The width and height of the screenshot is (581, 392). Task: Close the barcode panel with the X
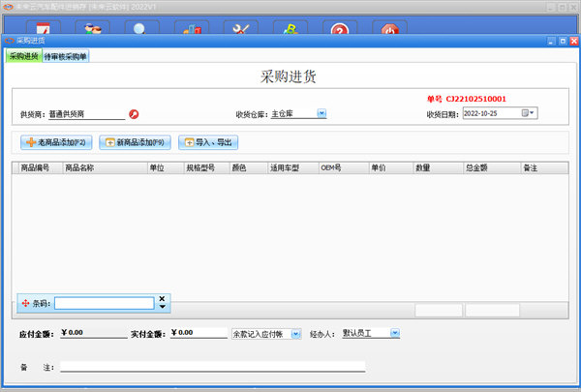[x=162, y=298]
